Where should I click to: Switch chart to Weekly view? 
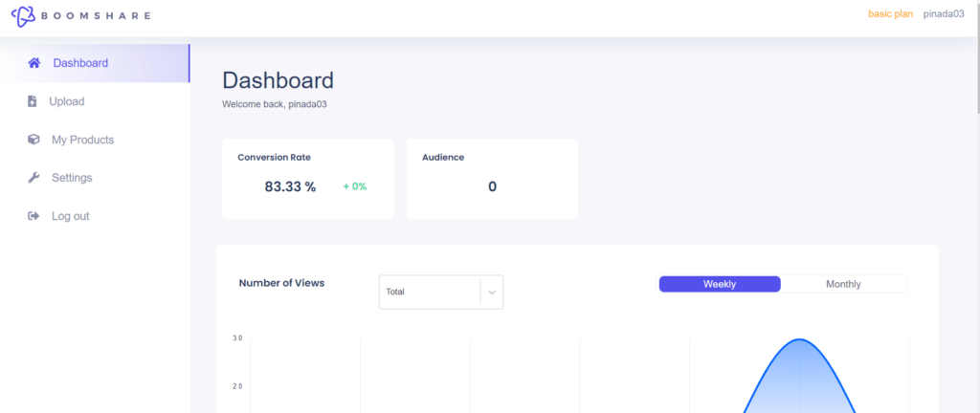point(720,284)
